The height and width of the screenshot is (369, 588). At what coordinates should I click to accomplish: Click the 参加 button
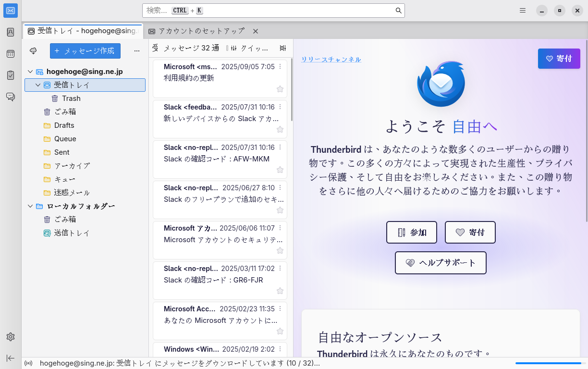tap(412, 233)
